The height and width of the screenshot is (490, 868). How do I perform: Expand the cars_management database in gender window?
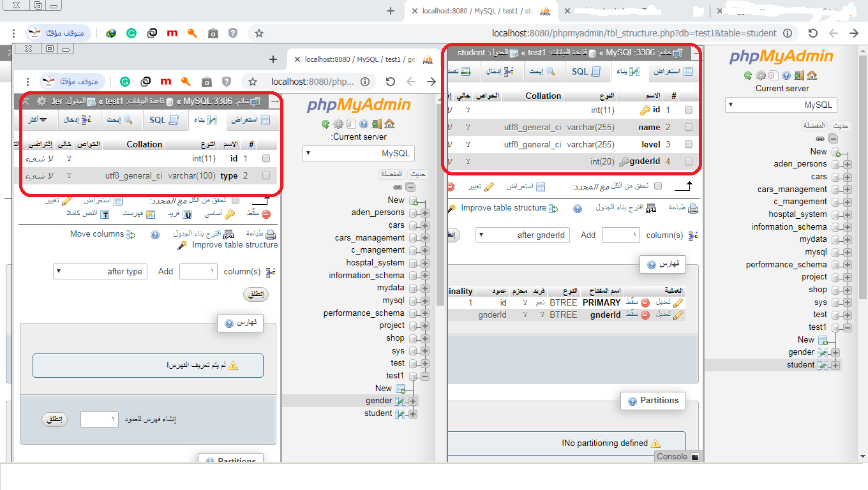(x=425, y=238)
